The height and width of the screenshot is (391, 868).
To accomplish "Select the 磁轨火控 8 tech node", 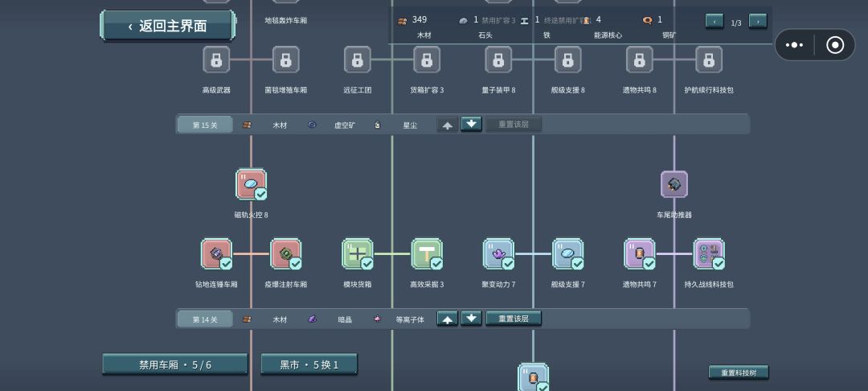I will pyautogui.click(x=251, y=184).
